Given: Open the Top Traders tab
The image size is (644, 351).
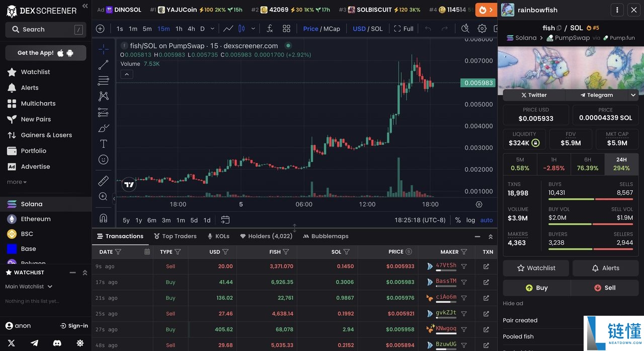Looking at the screenshot, I should 175,236.
